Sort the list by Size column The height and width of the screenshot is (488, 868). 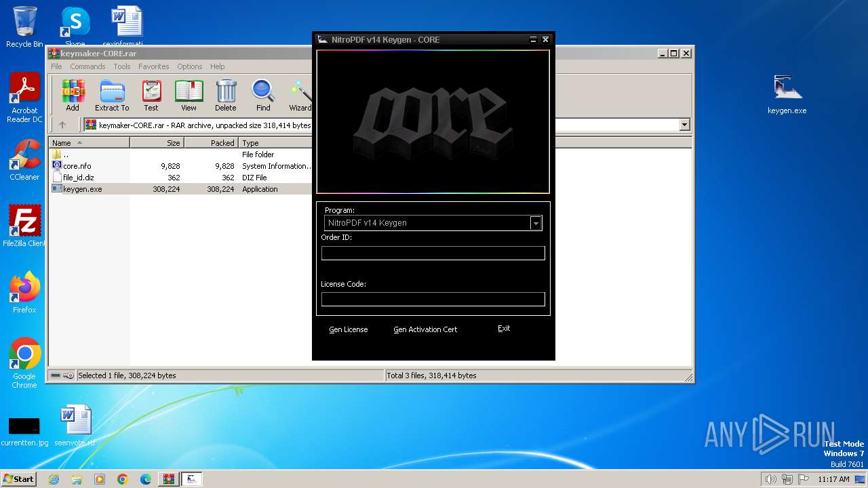click(x=157, y=143)
